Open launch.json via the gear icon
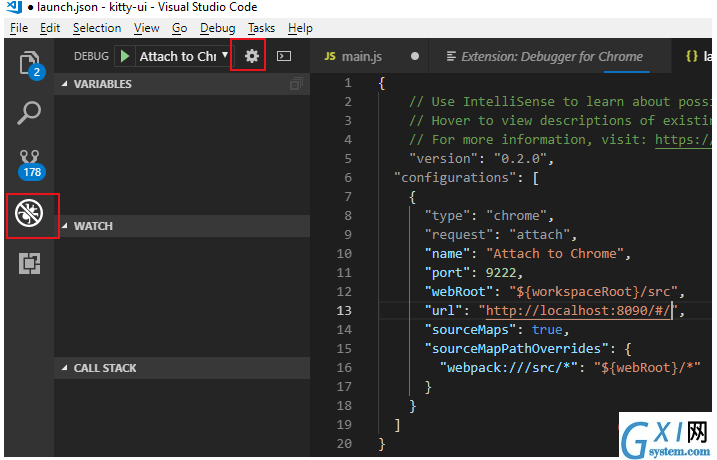This screenshot has height=460, width=717. tap(251, 56)
